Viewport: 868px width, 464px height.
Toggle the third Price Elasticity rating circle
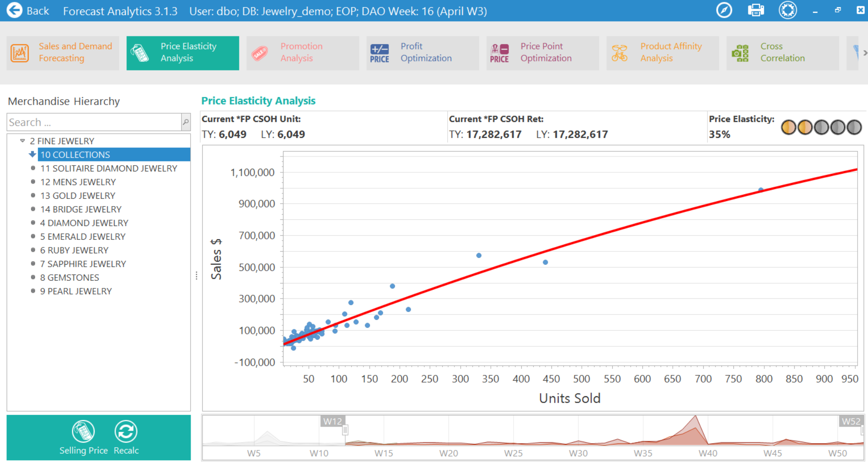821,127
